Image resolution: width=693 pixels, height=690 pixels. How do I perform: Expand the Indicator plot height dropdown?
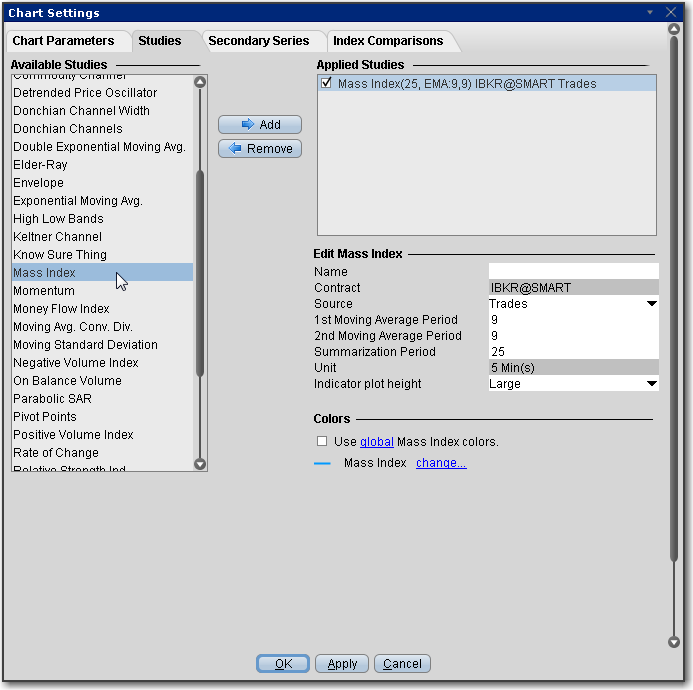[652, 384]
